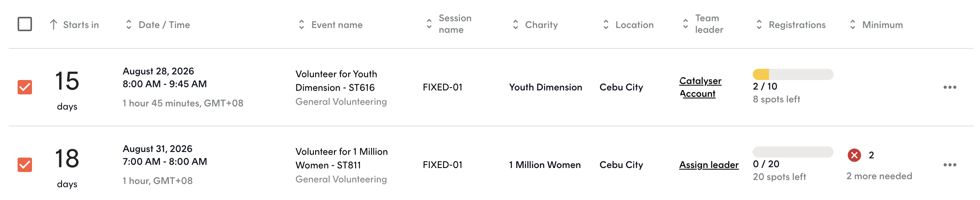Uncheck the August 28 event checkbox
This screenshot has width=980, height=200.
click(25, 87)
